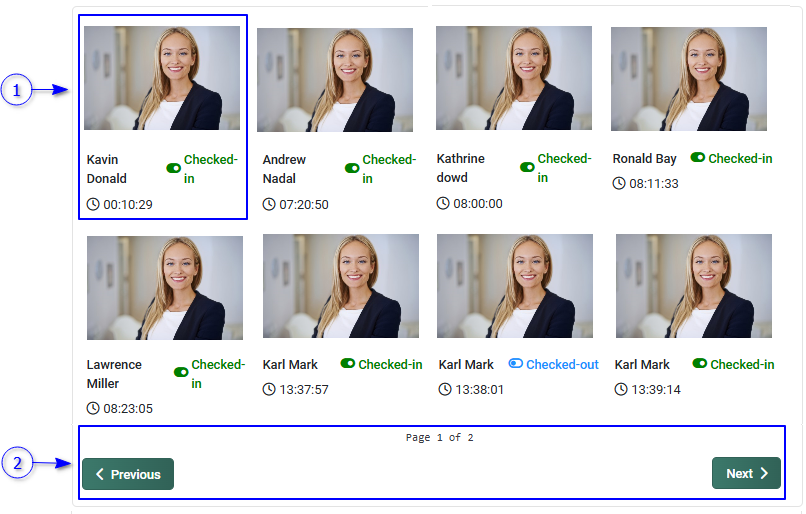Select the clock icon for 13:38:01
Image resolution: width=806 pixels, height=514 pixels.
point(445,389)
